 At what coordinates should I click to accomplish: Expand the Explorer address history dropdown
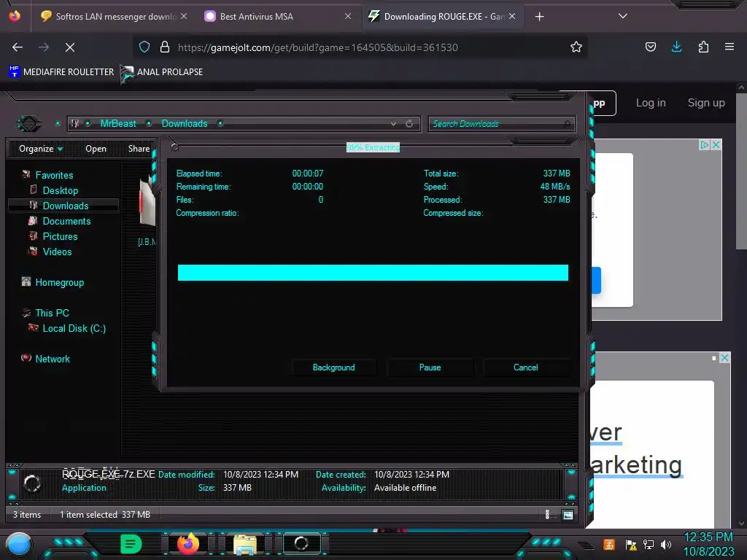(x=393, y=124)
